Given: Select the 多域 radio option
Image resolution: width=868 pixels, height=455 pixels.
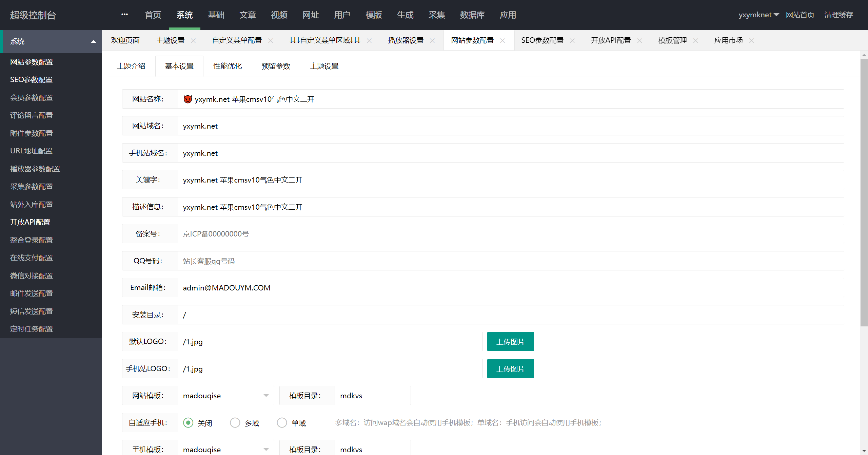Looking at the screenshot, I should click(x=235, y=423).
